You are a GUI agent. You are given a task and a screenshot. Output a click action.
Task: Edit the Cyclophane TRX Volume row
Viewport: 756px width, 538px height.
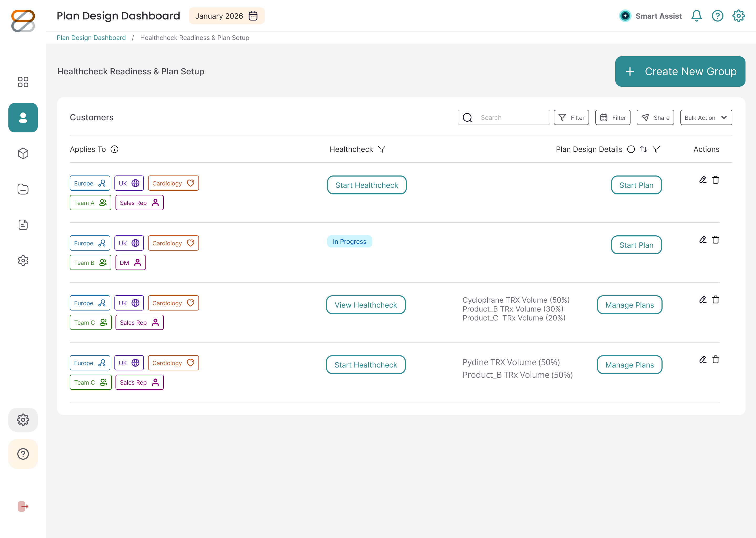[x=703, y=300]
